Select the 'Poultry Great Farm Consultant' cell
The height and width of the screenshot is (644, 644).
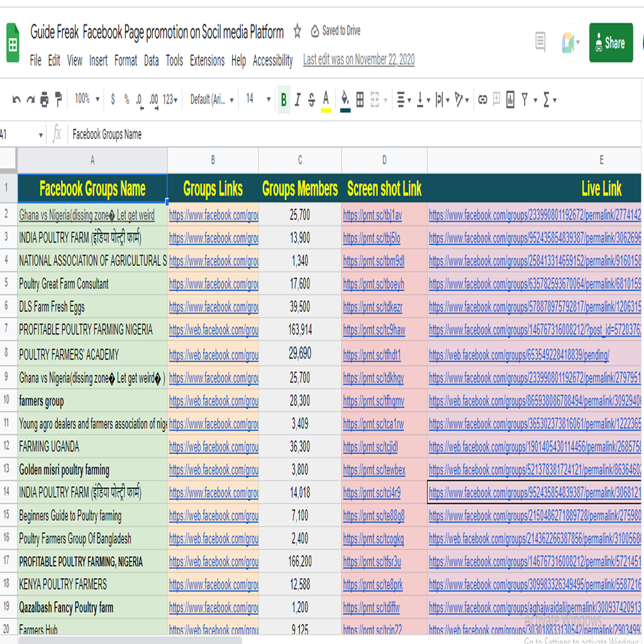(92, 284)
